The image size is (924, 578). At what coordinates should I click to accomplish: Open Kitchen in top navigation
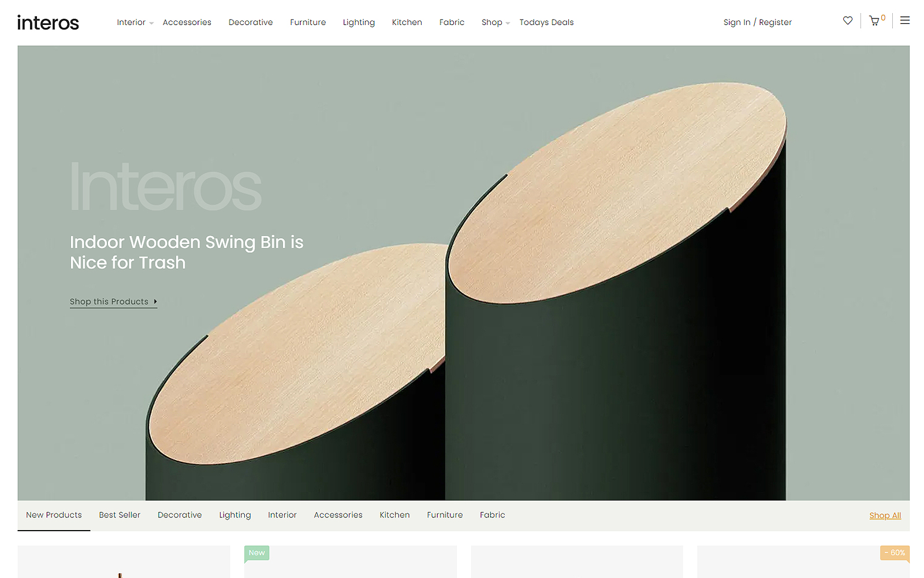(407, 23)
